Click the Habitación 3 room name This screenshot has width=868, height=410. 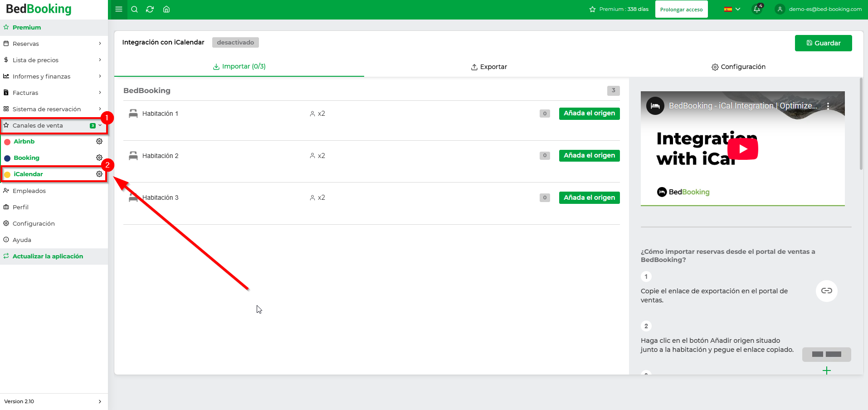point(160,198)
